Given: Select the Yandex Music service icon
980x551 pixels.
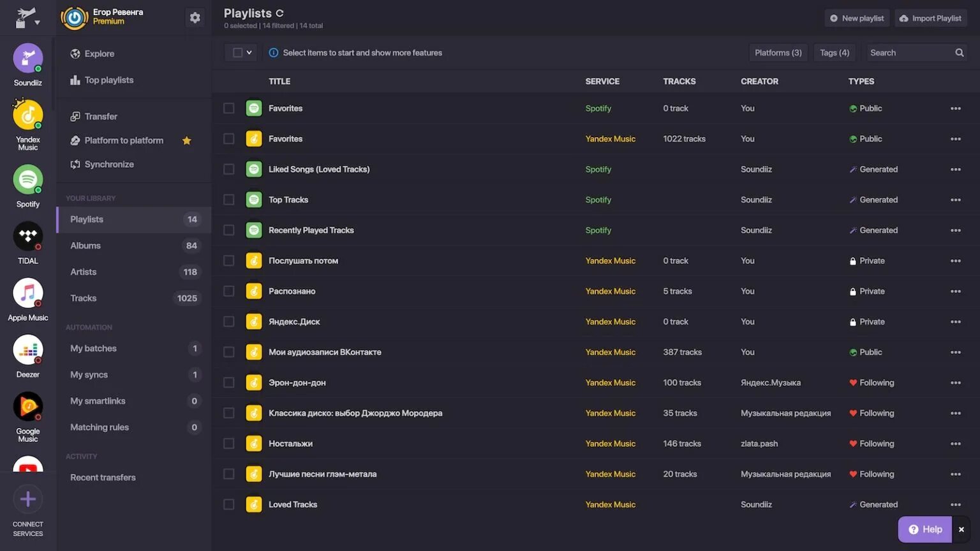Looking at the screenshot, I should click(27, 115).
